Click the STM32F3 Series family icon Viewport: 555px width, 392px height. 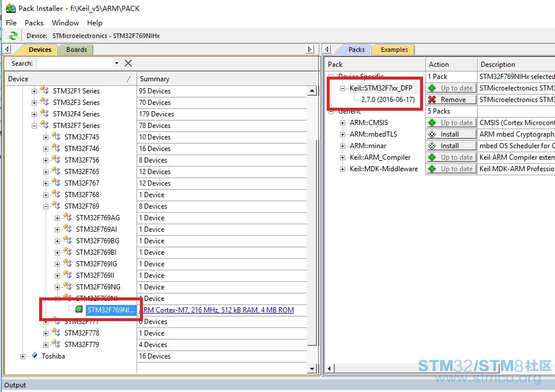44,101
